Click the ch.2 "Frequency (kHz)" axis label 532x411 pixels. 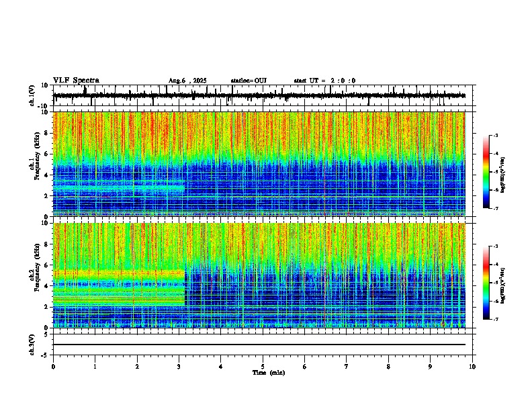[x=37, y=267]
